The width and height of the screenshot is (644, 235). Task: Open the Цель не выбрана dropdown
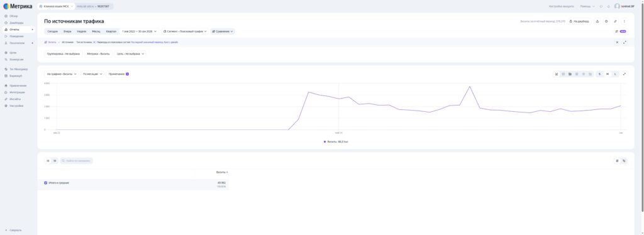point(130,54)
